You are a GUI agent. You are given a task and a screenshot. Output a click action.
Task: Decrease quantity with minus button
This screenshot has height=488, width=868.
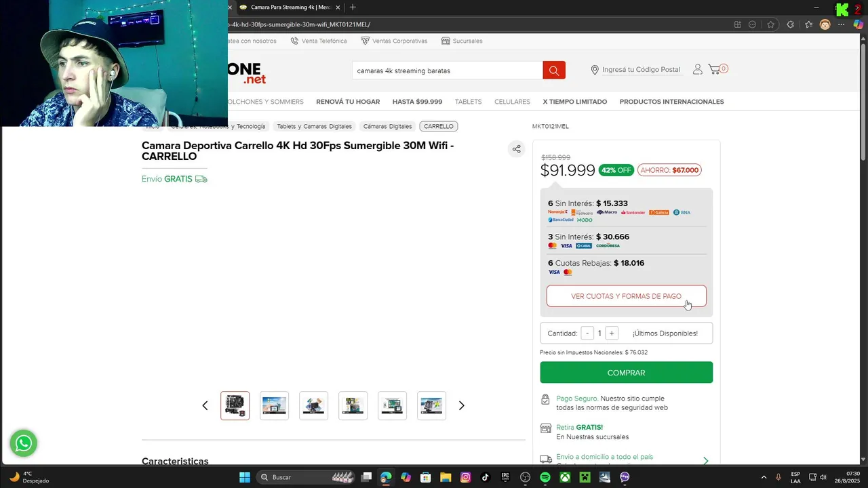[x=587, y=333]
